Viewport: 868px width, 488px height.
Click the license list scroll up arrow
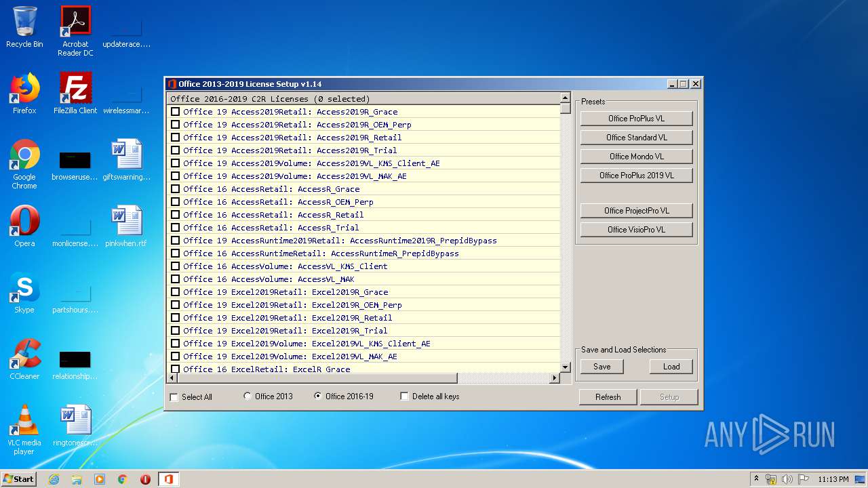[x=566, y=98]
